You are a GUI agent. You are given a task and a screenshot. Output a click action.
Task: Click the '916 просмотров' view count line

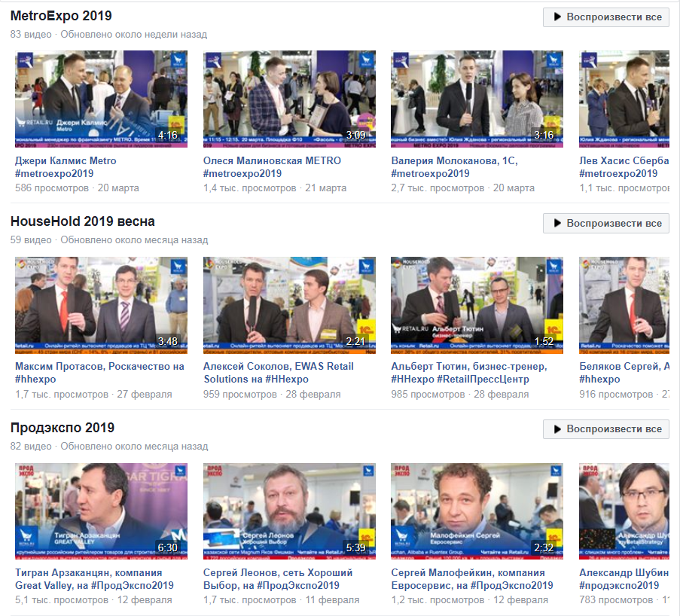coord(624,395)
